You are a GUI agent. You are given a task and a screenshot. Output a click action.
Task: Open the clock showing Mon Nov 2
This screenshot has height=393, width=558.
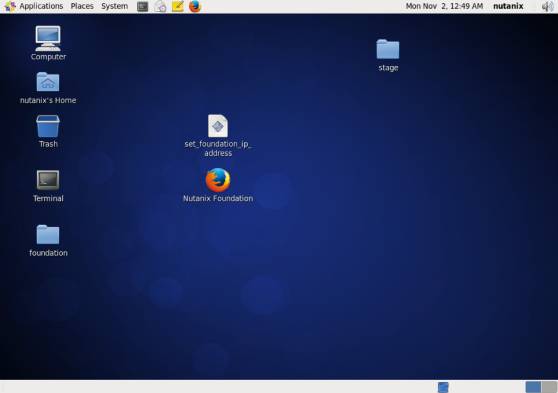(x=444, y=6)
